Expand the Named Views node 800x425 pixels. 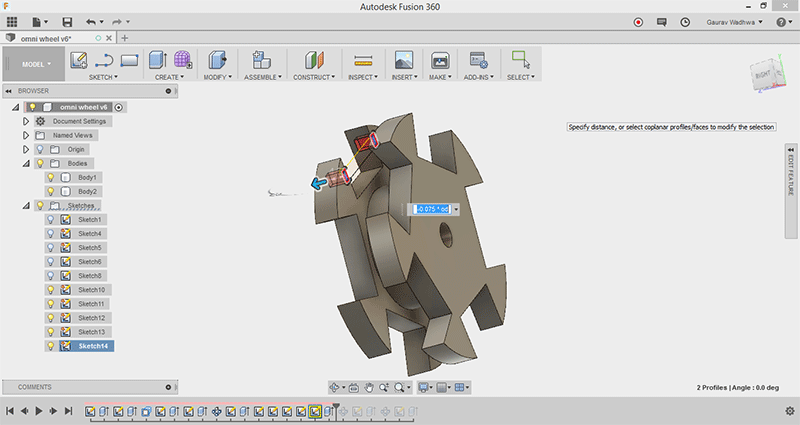26,135
